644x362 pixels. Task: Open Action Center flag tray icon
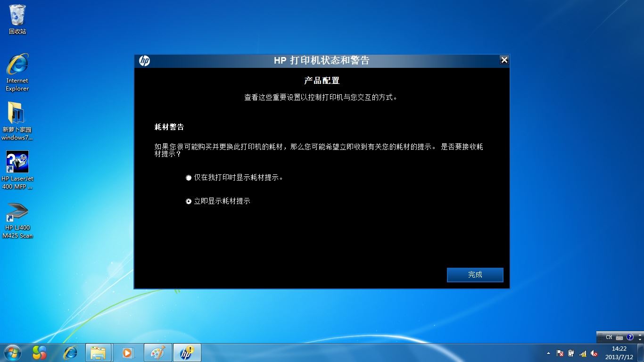click(560, 353)
